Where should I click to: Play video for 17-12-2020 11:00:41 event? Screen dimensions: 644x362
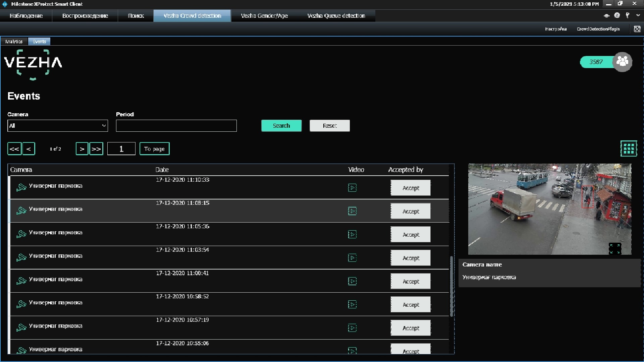[352, 281]
